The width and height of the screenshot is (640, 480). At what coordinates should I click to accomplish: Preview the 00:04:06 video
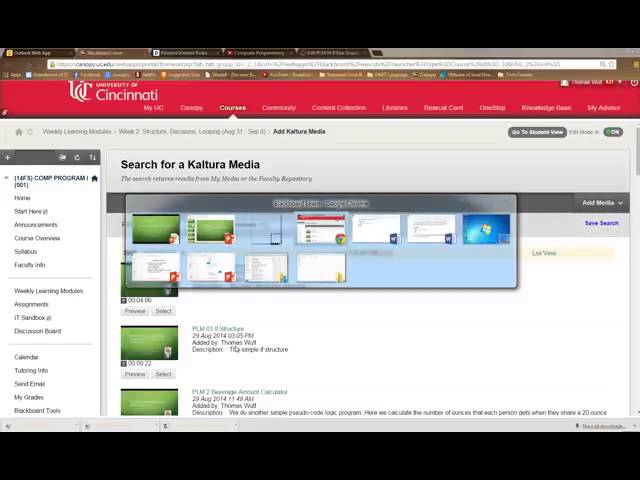[x=135, y=311]
